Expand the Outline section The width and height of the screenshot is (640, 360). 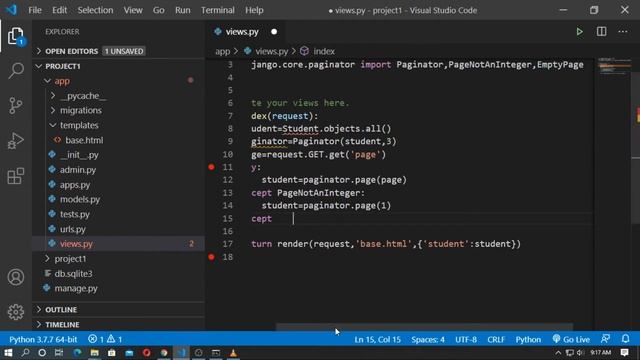[x=118, y=309]
